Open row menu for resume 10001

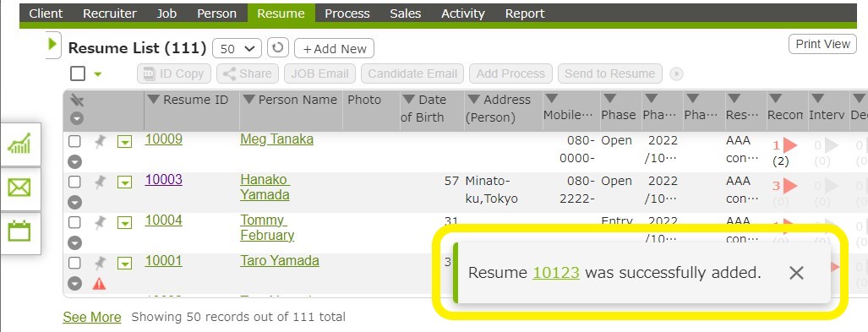[125, 264]
